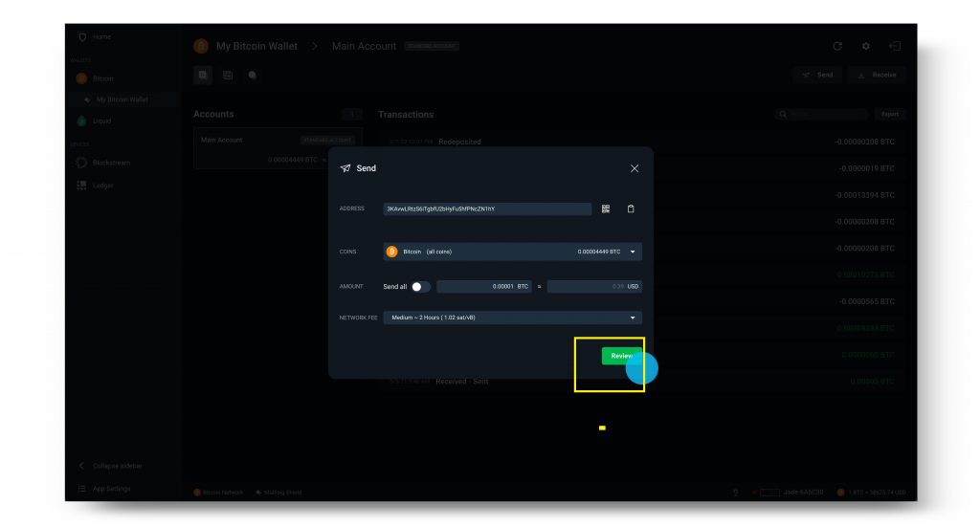Click the Liquid logo icon in sidebar
980x527 pixels.
click(x=81, y=121)
